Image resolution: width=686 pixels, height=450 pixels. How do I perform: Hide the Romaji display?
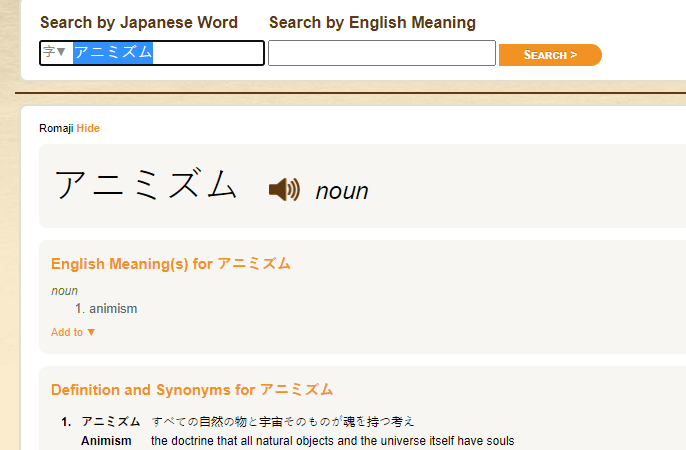tap(88, 128)
